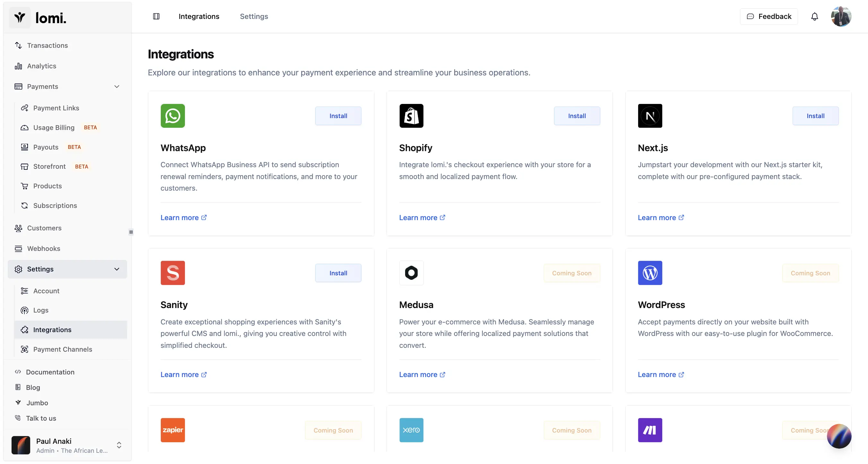This screenshot has height=464, width=868.
Task: Click WordPress's Coming Soon badge
Action: [x=810, y=273]
